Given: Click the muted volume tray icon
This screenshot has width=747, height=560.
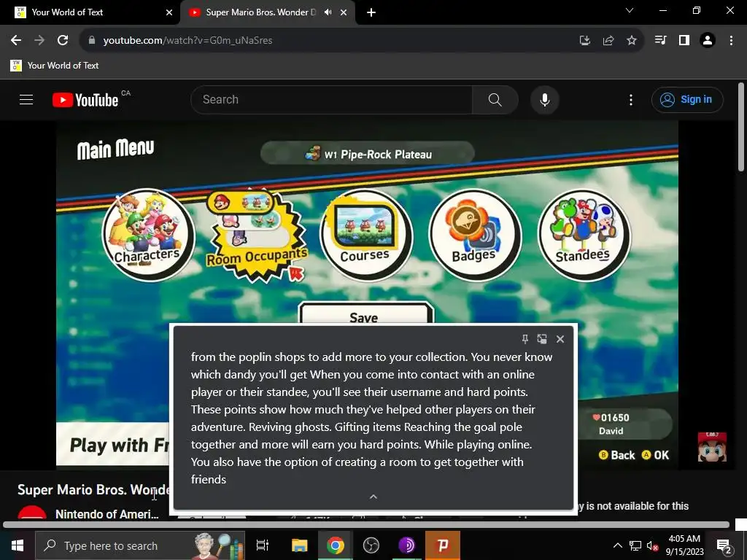Looking at the screenshot, I should pos(652,546).
